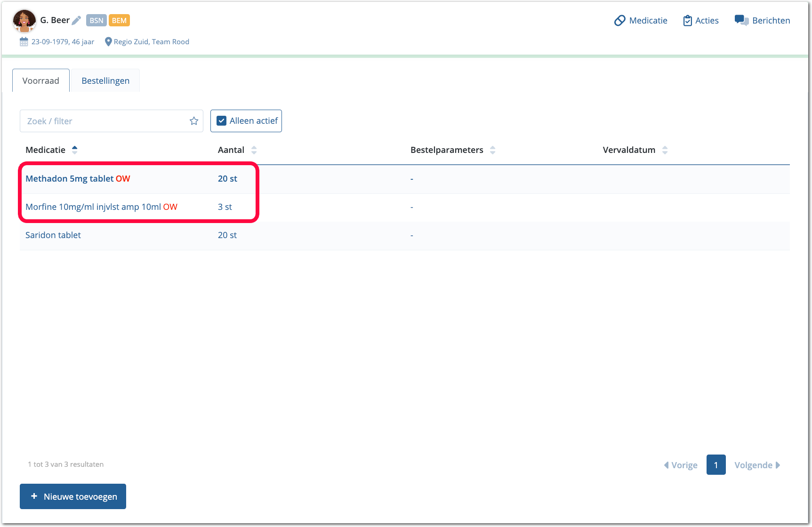This screenshot has height=527, width=812.
Task: Click the BSN badge
Action: tap(96, 20)
